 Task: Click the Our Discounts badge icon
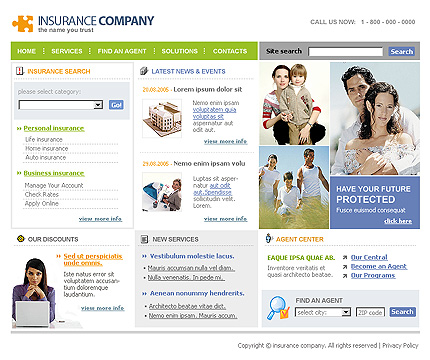pos(21,239)
